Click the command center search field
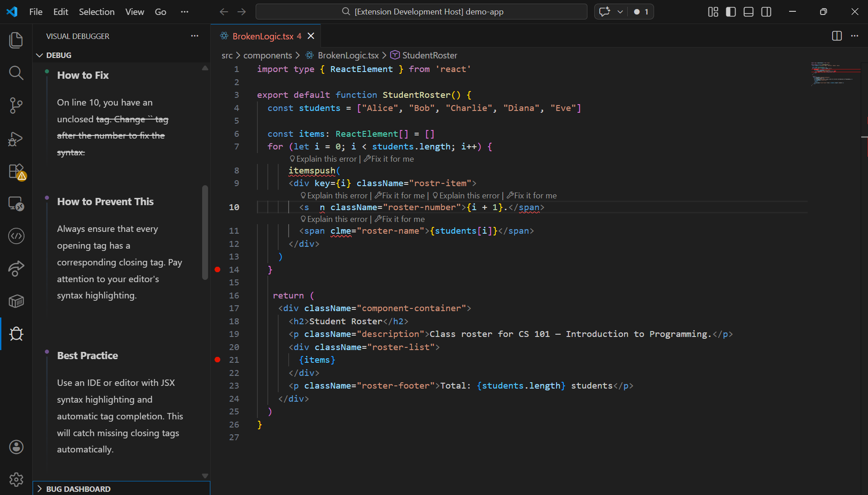 tap(422, 12)
